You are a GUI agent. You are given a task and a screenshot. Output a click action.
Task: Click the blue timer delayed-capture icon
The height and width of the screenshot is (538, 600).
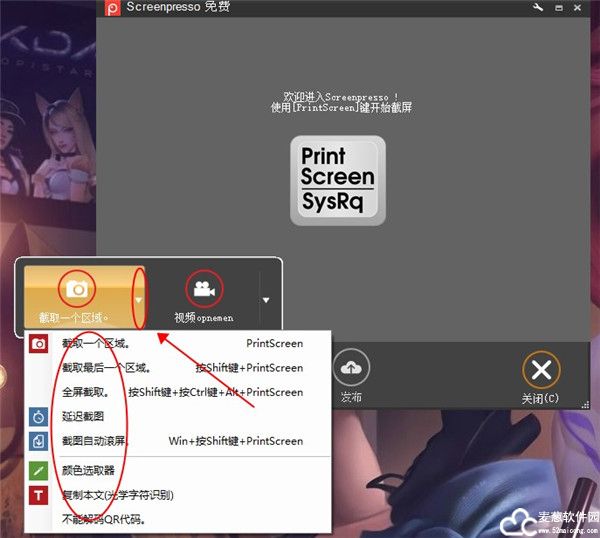(38, 417)
